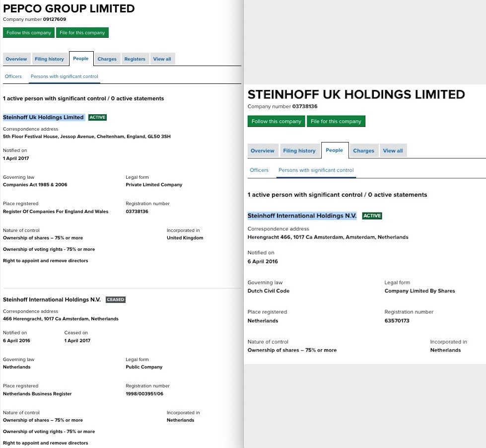Image resolution: width=486 pixels, height=448 pixels.
Task: Open the Overview tab for Pepco Group
Action: point(16,59)
